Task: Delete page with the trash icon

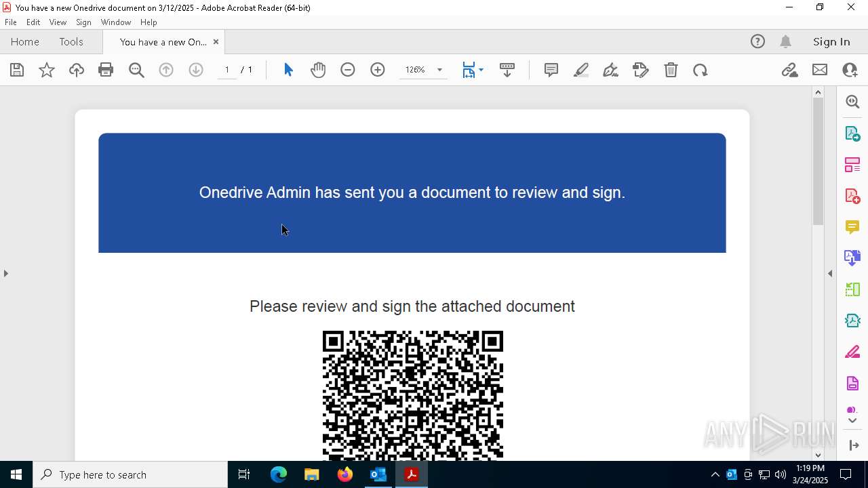Action: point(671,70)
